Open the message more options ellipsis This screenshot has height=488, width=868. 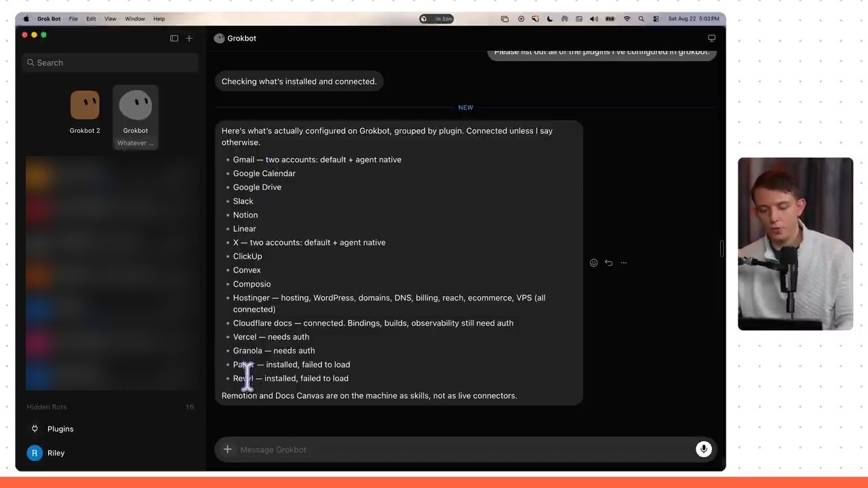point(623,263)
